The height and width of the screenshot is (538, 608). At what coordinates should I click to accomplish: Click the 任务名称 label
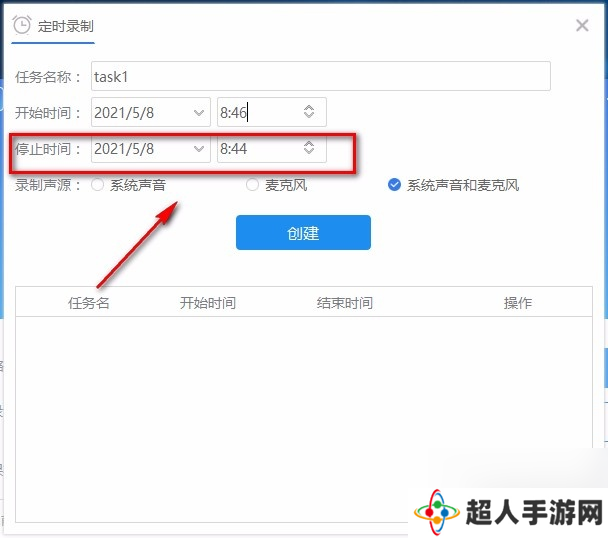click(48, 77)
